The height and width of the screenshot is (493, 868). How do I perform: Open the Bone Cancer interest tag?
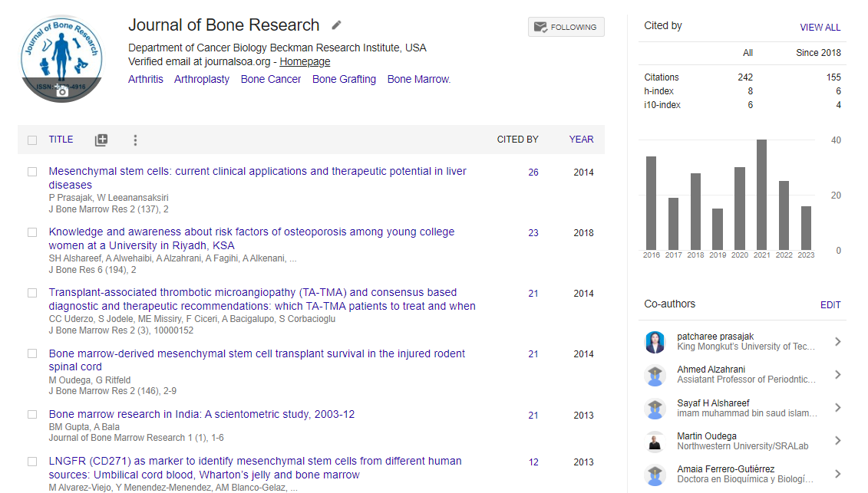(271, 79)
